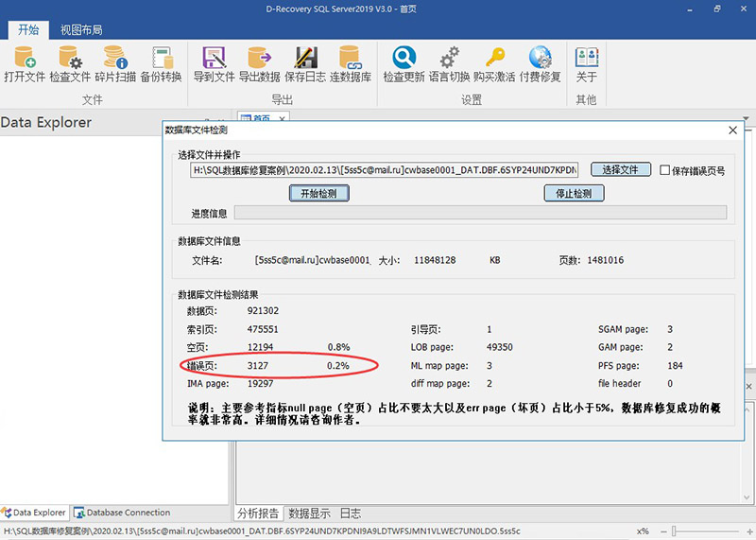This screenshot has width=756, height=540.
Task: Open 日志 log tab
Action: click(351, 514)
